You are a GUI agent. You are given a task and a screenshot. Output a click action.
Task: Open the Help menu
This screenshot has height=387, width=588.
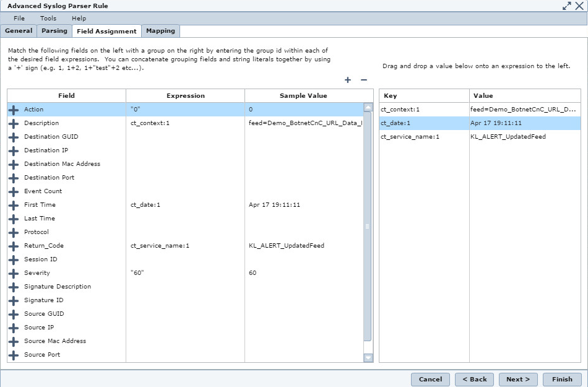pos(78,18)
